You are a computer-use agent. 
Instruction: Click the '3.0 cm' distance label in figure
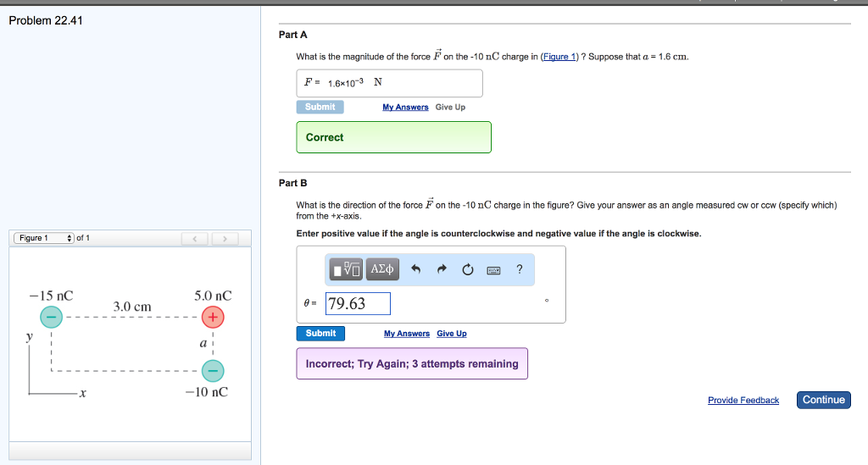point(131,307)
